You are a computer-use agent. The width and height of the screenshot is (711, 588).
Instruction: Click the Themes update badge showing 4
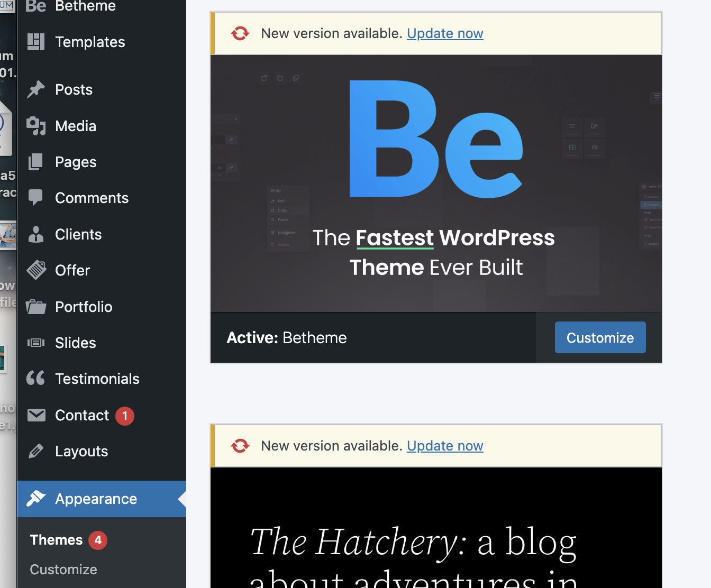(x=98, y=540)
